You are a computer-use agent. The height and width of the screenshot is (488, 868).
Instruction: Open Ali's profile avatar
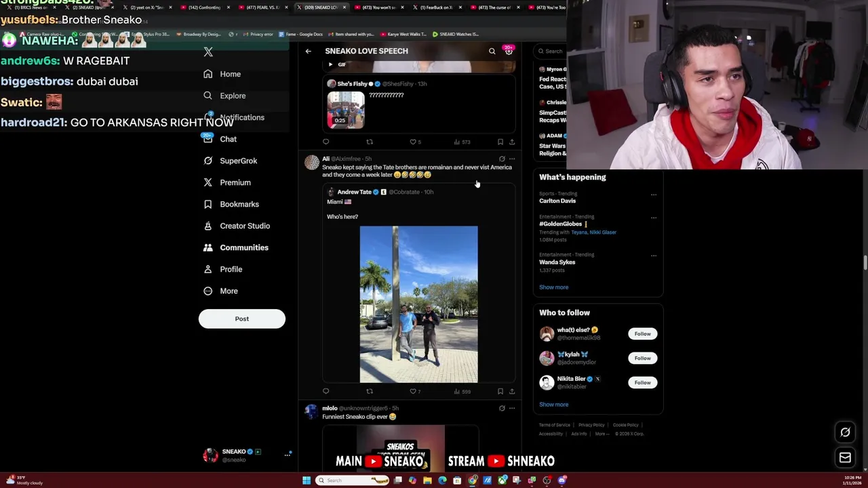[311, 163]
